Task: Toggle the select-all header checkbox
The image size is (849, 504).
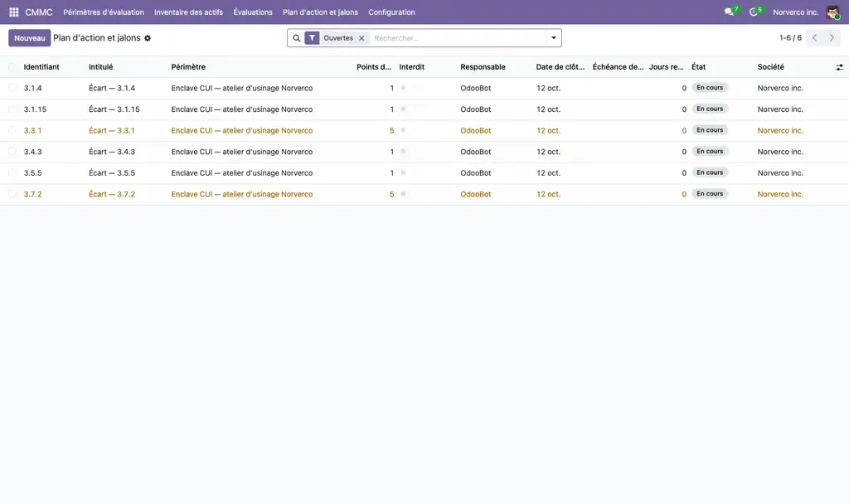Action: (x=12, y=67)
